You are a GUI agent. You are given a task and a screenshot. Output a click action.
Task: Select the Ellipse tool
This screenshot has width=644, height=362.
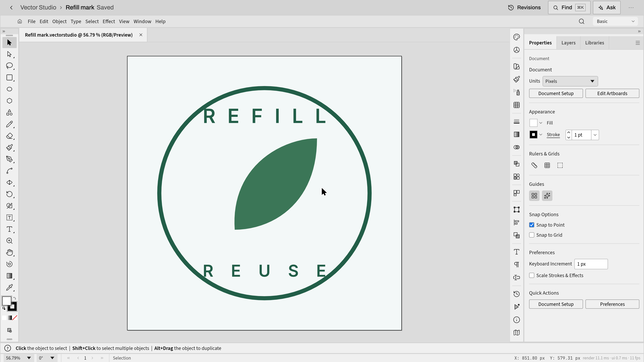9,89
